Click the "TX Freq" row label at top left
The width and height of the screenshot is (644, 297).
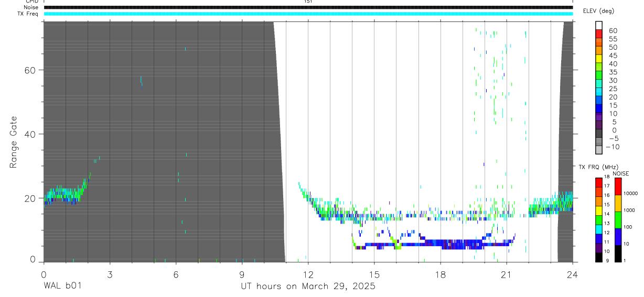pos(28,14)
